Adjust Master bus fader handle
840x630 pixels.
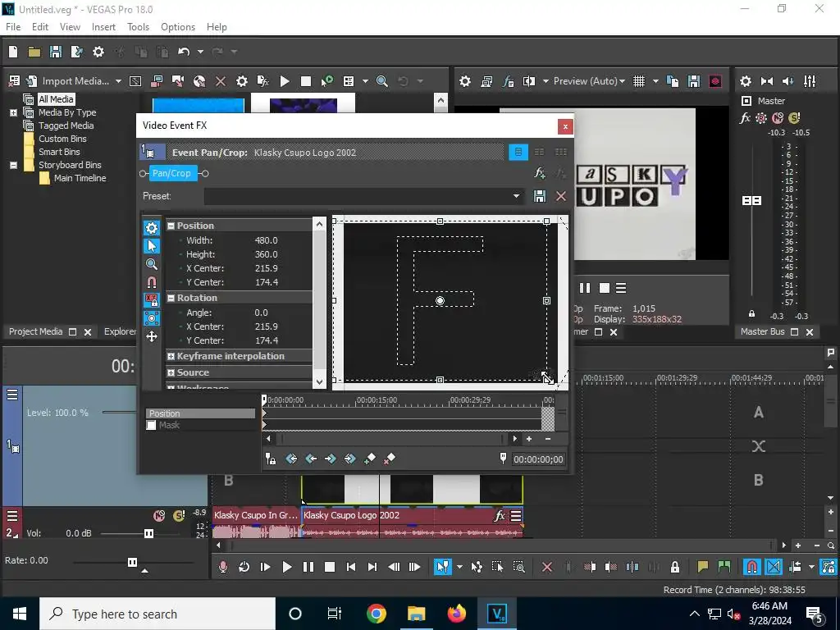click(751, 200)
